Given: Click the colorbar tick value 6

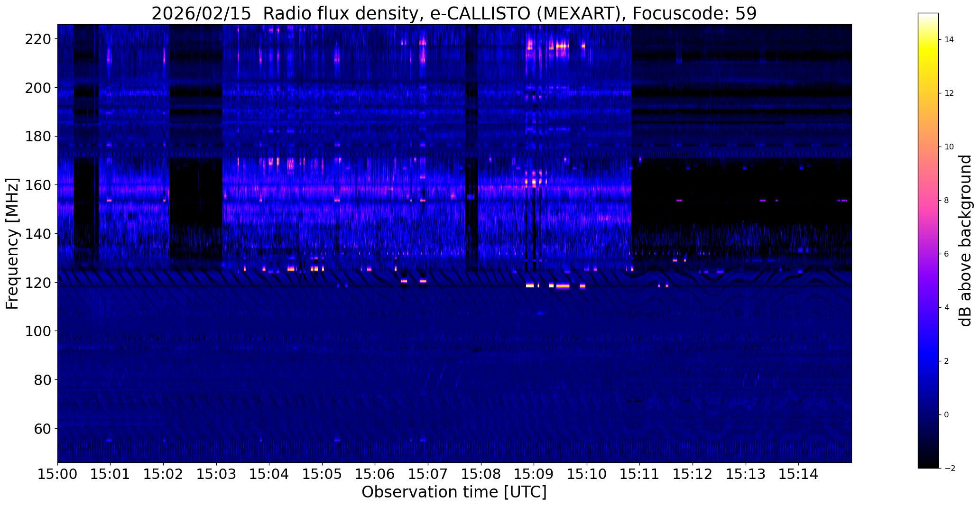Looking at the screenshot, I should (x=947, y=254).
